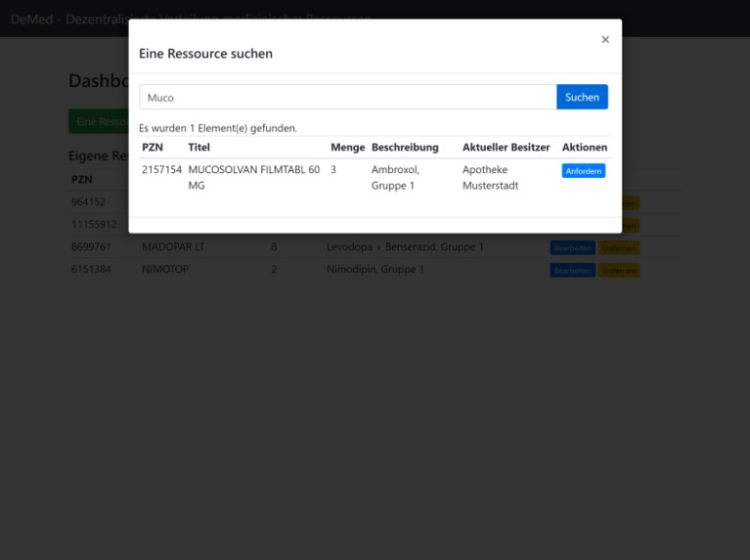This screenshot has width=750, height=560.
Task: Request the Mucosolvan resource via Anfordern
Action: point(584,171)
